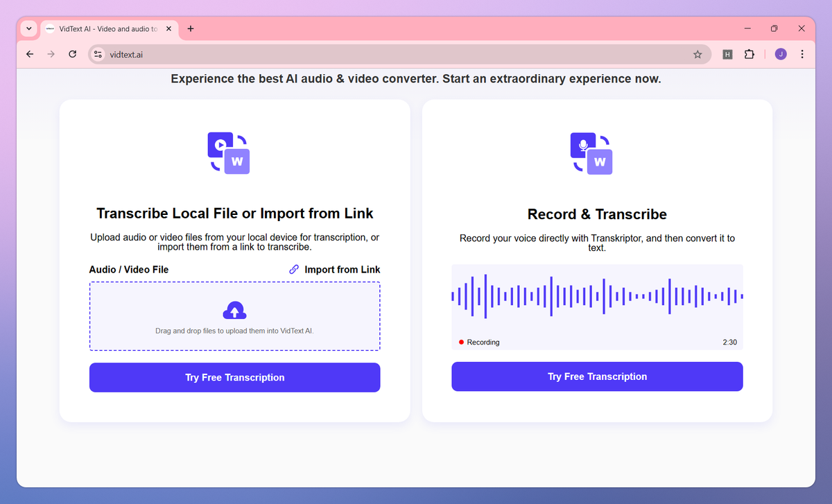Click the Audio / Video File label
The height and width of the screenshot is (504, 832).
[129, 270]
